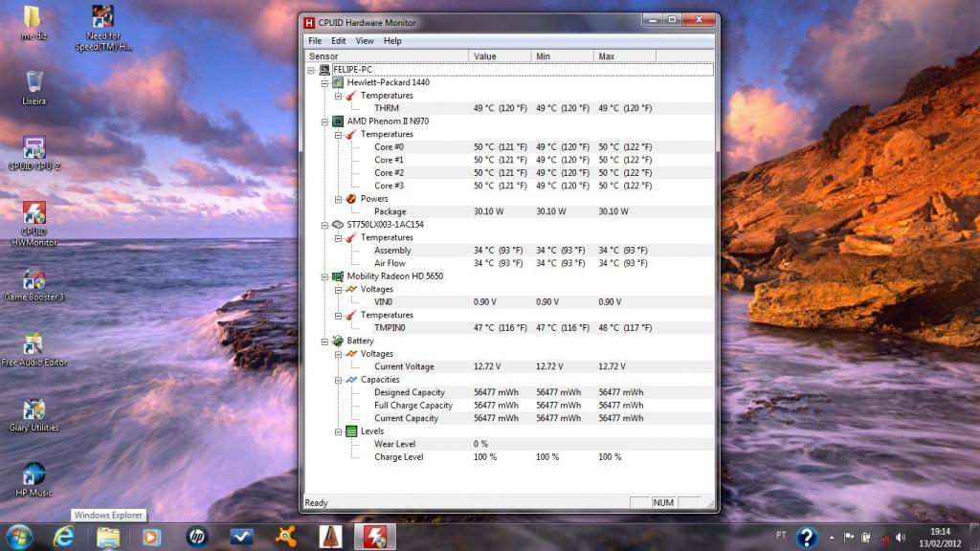Click the voltage icon under Mobility Radeon HD 5650
This screenshot has width=980, height=551.
(x=351, y=289)
